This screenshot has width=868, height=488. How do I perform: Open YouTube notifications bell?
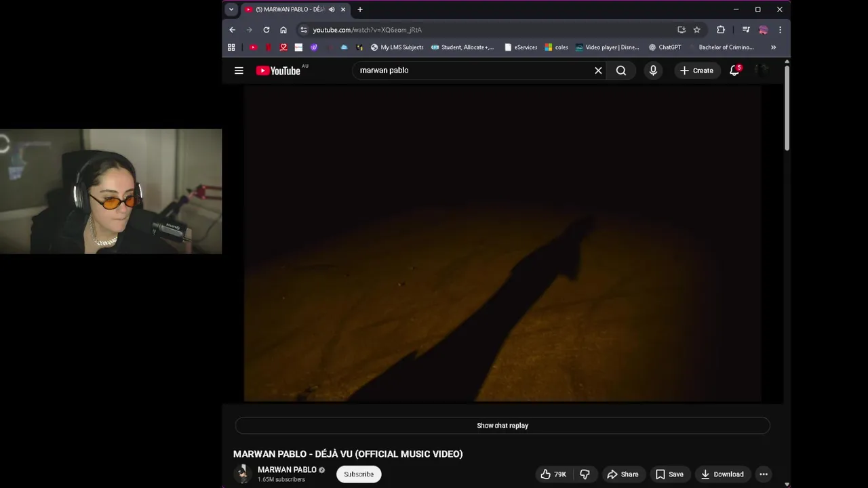[734, 70]
